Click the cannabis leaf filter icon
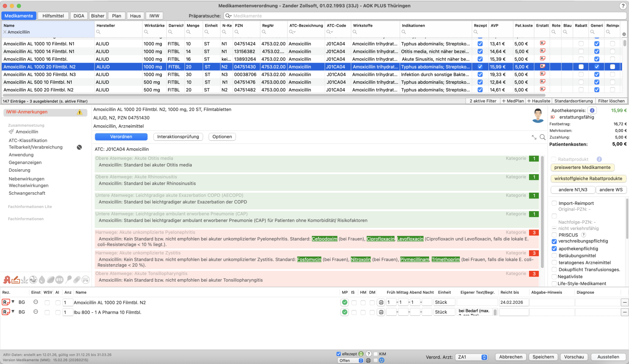629x364 pixels. point(25,280)
